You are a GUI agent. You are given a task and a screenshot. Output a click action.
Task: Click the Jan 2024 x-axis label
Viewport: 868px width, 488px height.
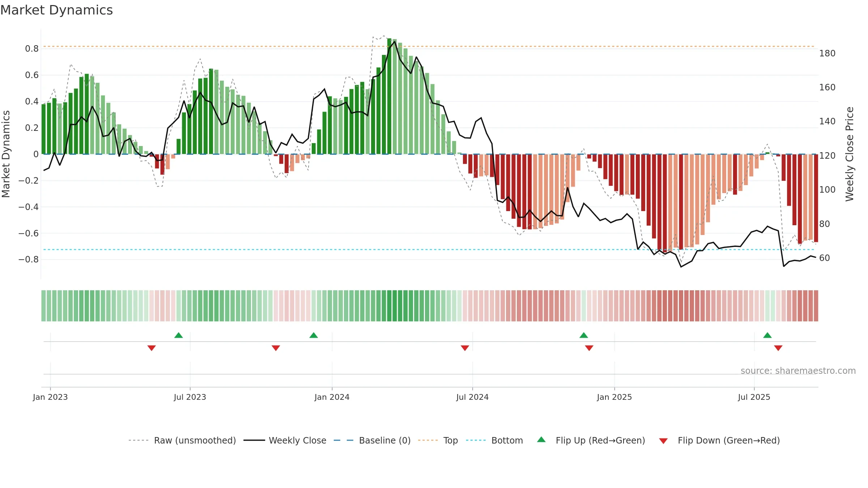332,397
